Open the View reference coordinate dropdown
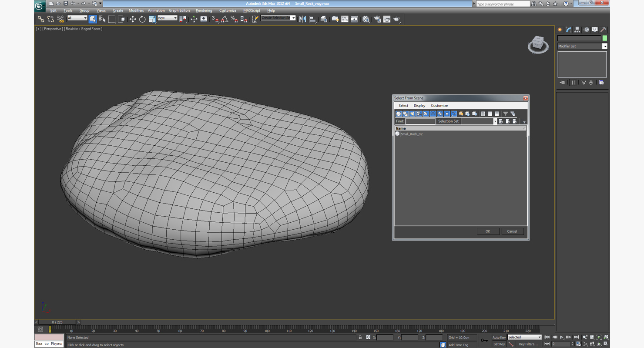This screenshot has width=644, height=348. click(167, 18)
